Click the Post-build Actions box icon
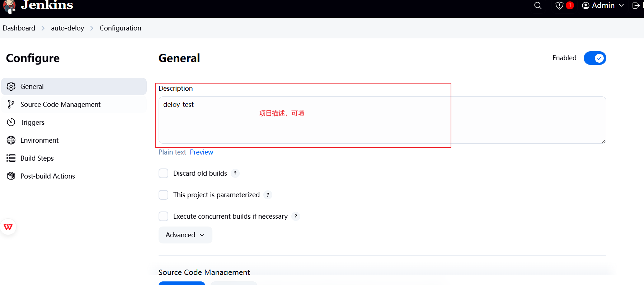Image resolution: width=644 pixels, height=285 pixels. [11, 176]
